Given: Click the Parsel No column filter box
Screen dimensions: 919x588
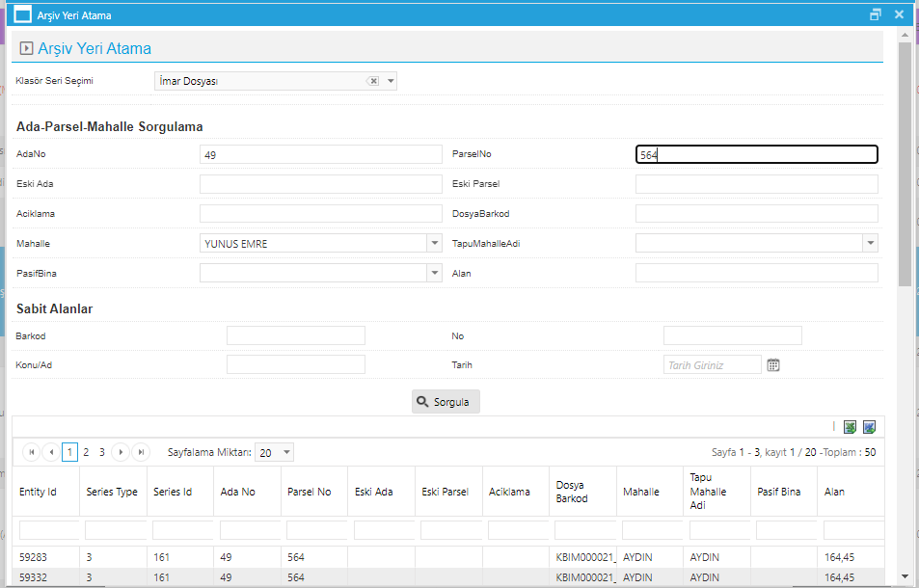Looking at the screenshot, I should click(317, 530).
